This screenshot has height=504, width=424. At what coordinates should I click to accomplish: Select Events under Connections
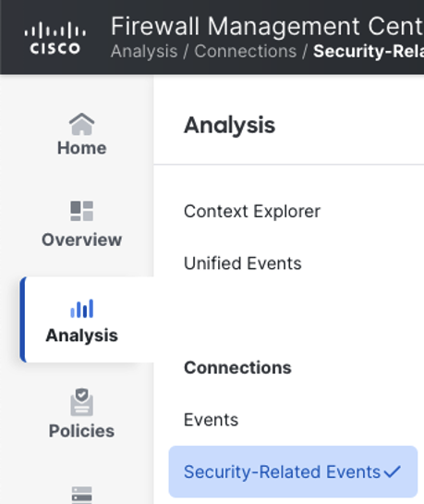[211, 420]
